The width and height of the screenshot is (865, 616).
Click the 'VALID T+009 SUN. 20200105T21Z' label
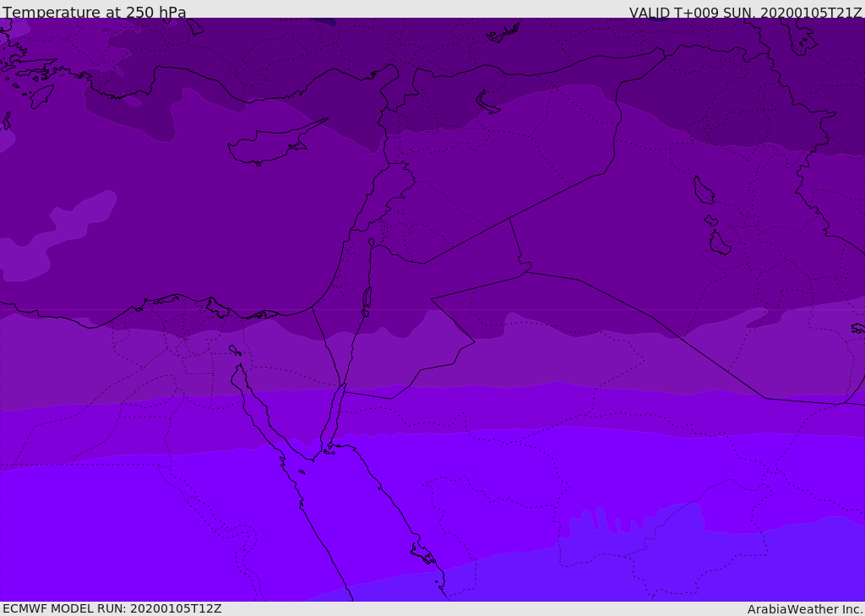pos(745,13)
